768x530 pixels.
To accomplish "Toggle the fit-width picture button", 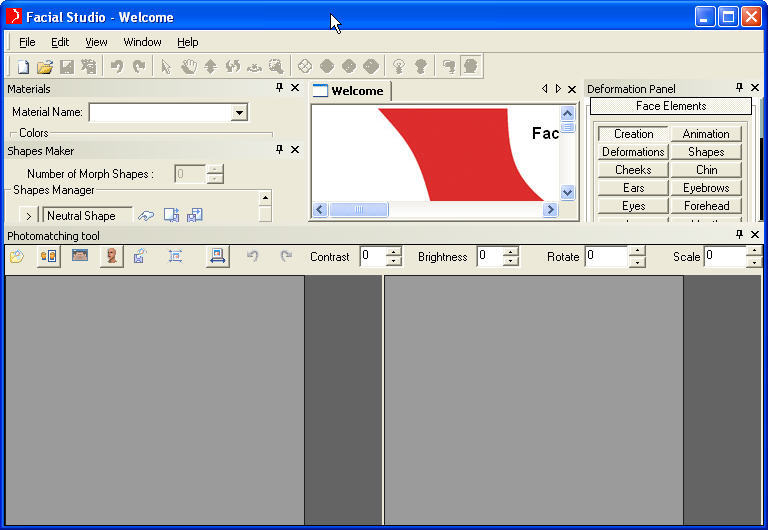I will point(217,256).
